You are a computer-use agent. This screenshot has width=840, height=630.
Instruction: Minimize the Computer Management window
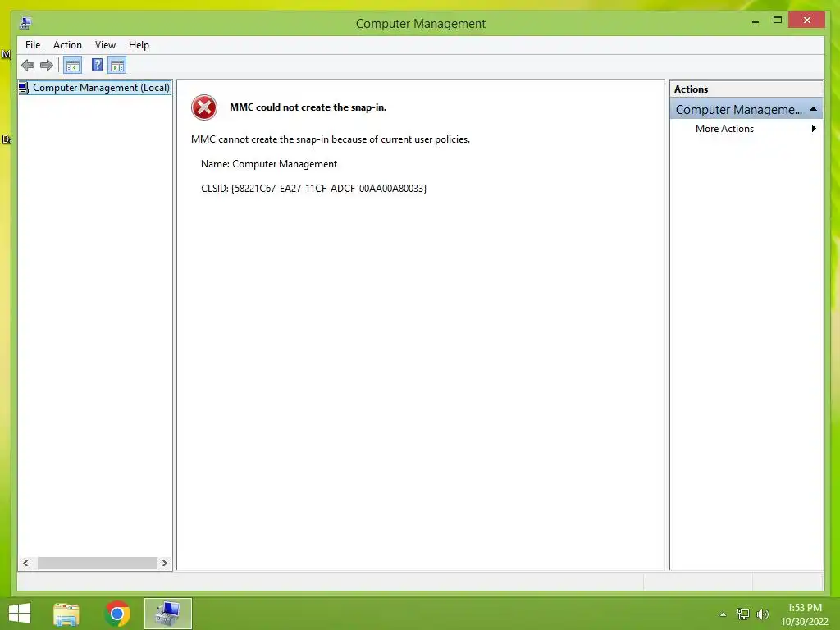756,21
